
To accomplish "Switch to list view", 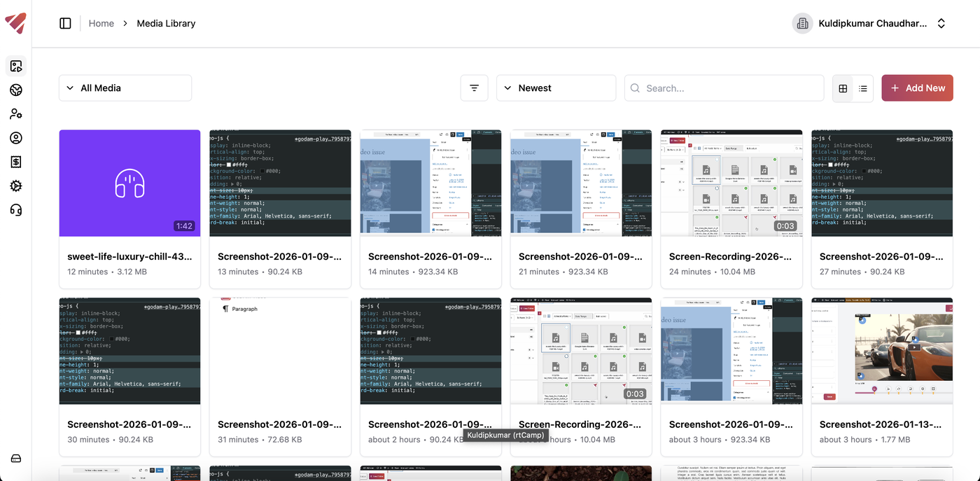I will click(863, 88).
